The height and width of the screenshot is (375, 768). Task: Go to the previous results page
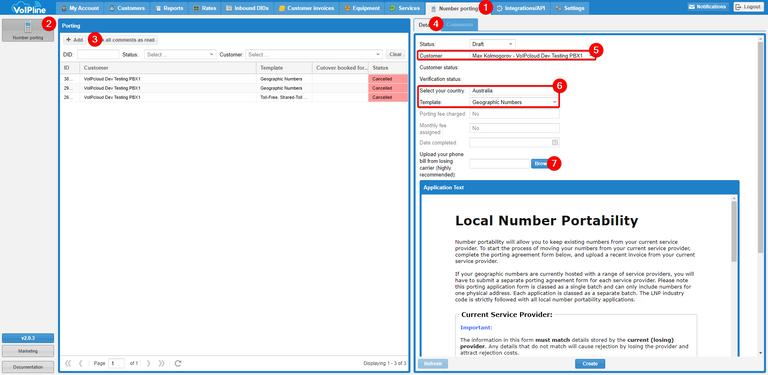pos(80,363)
